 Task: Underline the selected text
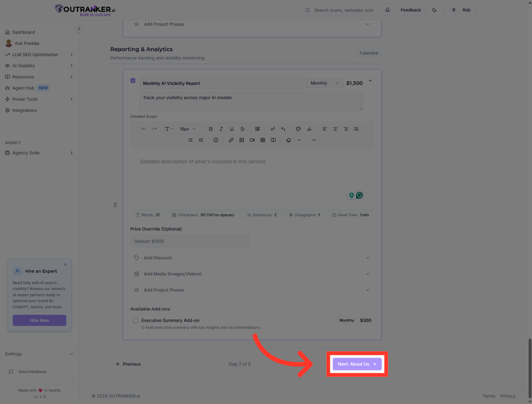click(x=232, y=129)
